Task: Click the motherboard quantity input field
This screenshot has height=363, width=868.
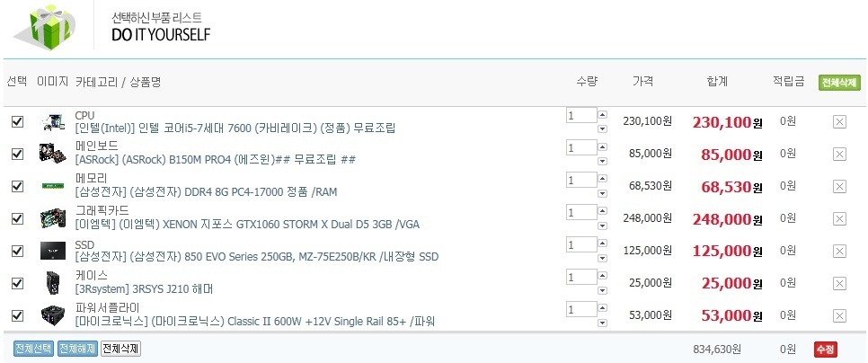Action: [581, 147]
